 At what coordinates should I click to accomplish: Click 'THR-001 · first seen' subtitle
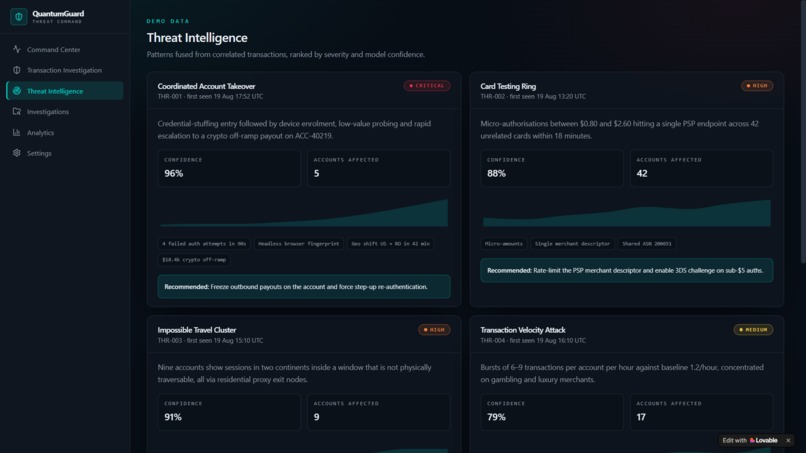tap(210, 97)
